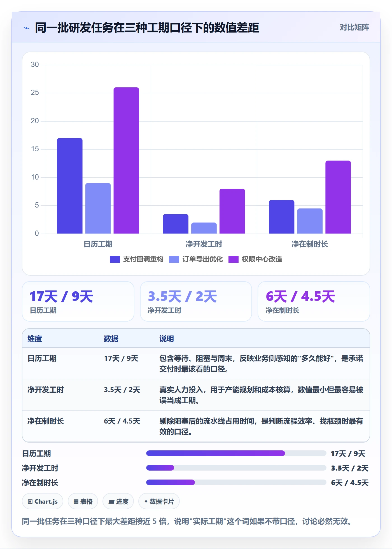392x549 pixels.
Task: Click the 日历工期 table row name cell
Action: point(42,358)
